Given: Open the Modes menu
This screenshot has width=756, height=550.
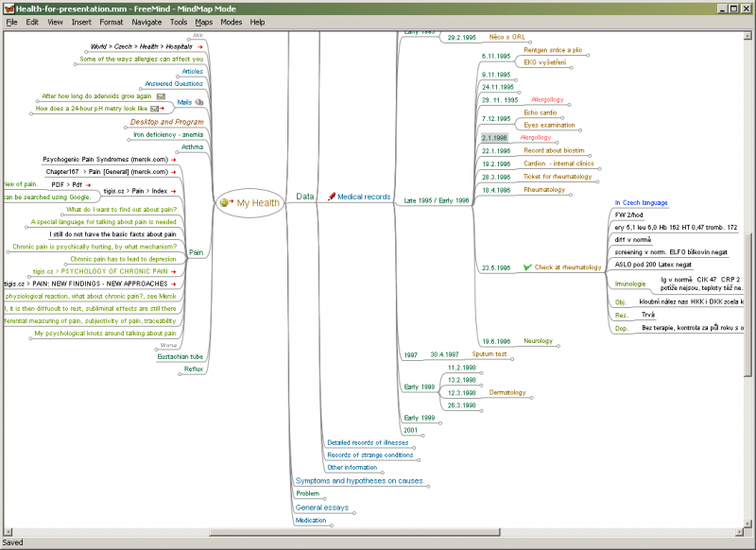Looking at the screenshot, I should [231, 21].
